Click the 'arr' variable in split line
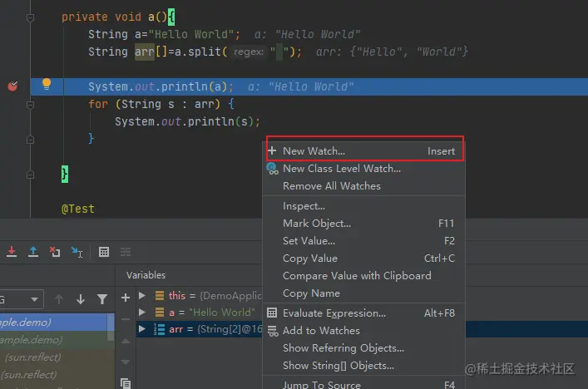This screenshot has height=389, width=588. coord(145,52)
